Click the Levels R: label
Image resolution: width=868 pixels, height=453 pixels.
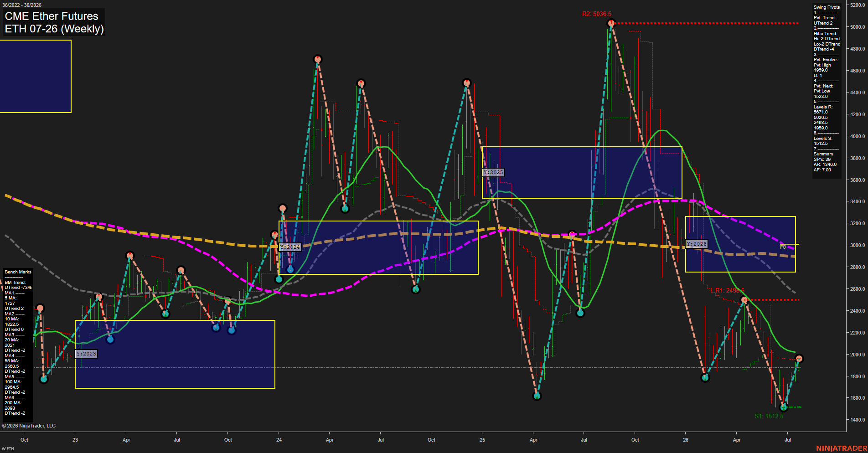coord(823,107)
